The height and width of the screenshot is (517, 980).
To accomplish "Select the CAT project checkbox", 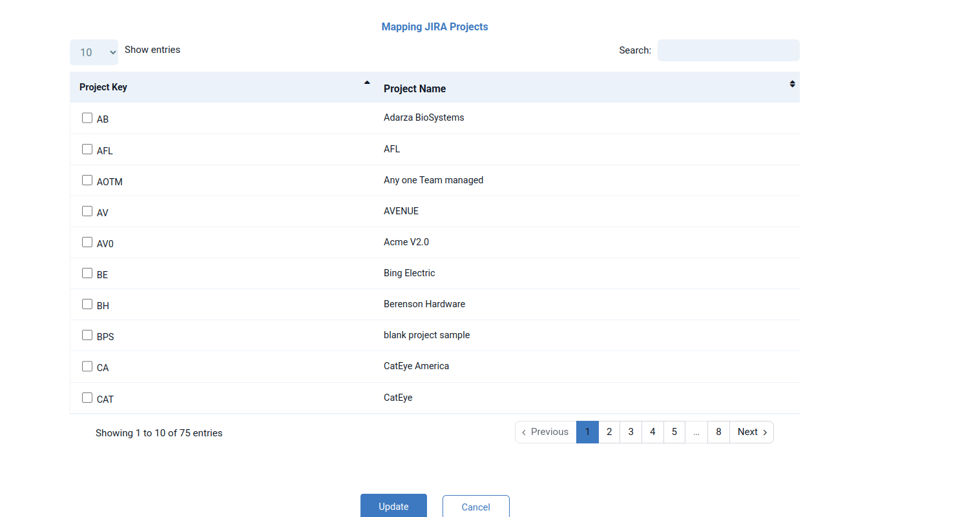I will [87, 398].
